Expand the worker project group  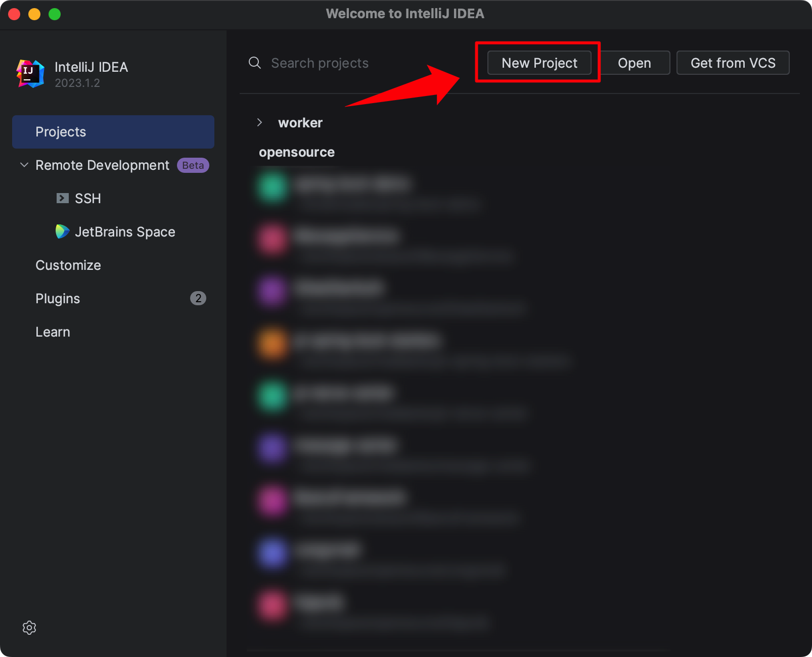259,122
